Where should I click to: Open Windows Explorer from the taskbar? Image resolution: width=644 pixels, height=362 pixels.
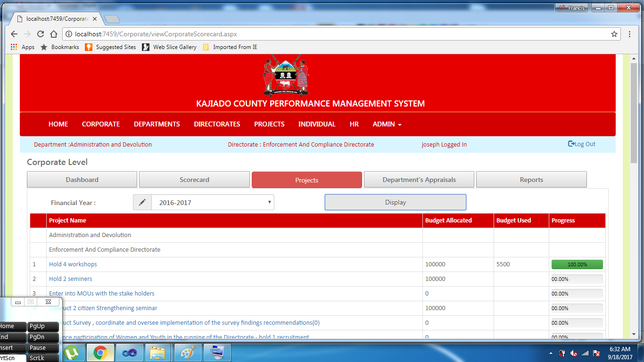coord(157,353)
